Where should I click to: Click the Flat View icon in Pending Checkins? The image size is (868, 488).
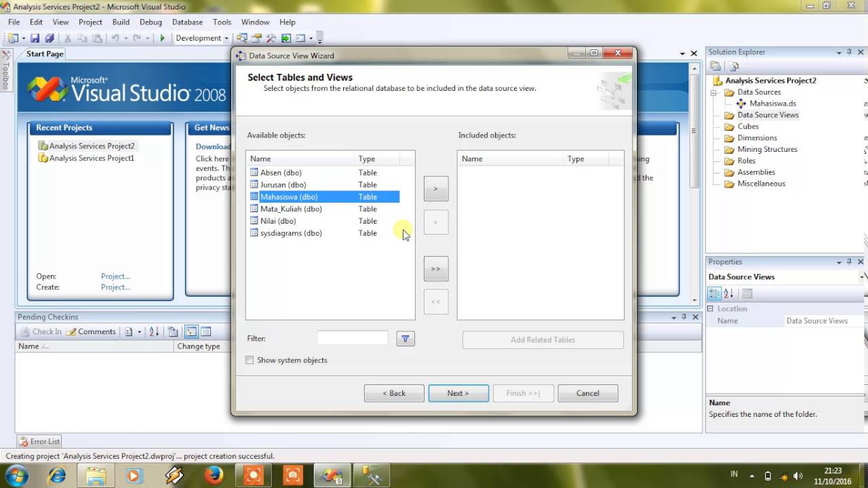pos(206,331)
